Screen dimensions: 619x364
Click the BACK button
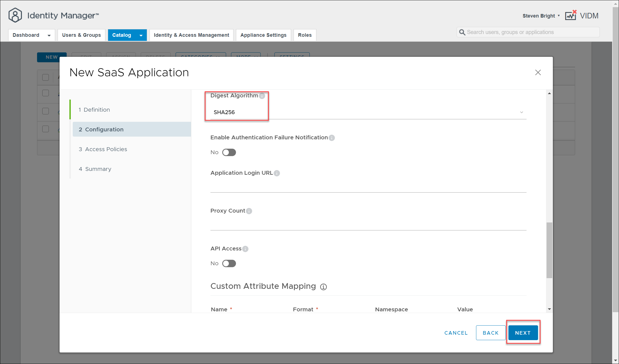click(490, 333)
